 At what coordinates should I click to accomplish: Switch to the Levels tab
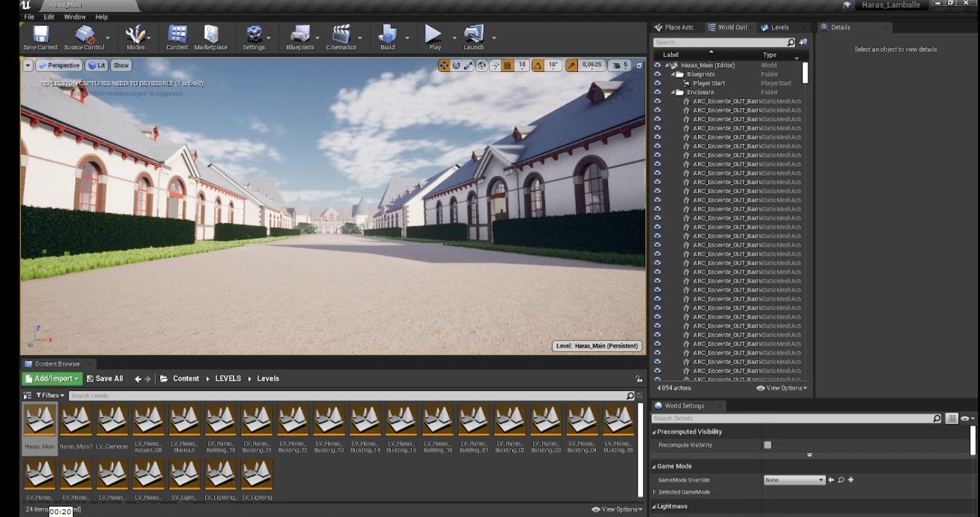[775, 28]
